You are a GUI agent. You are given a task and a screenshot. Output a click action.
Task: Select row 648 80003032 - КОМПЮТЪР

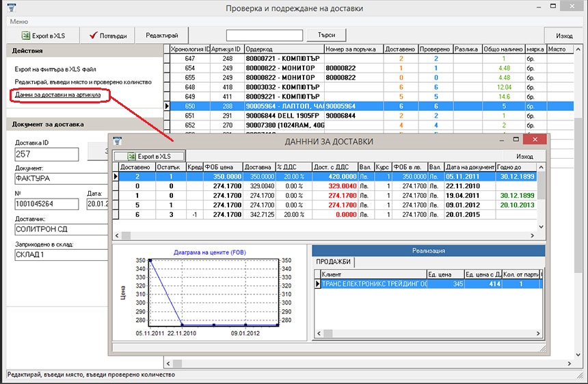369,87
